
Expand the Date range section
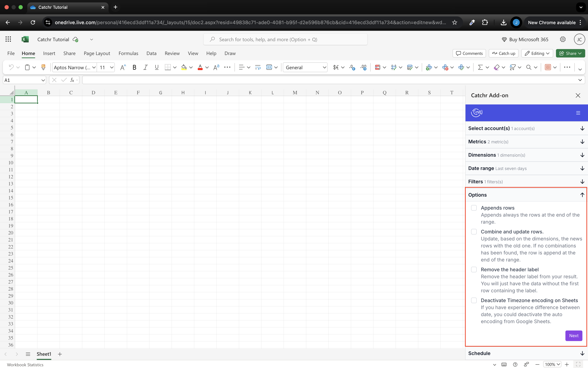[527, 168]
